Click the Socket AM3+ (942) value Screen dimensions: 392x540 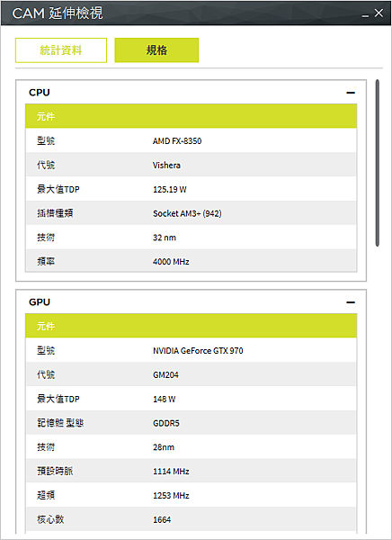[x=187, y=213]
